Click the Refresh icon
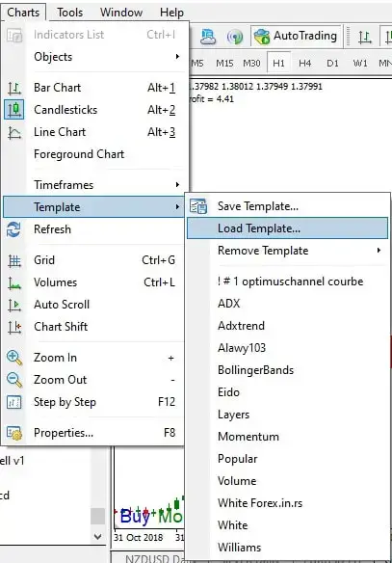Screen dimensions: 392x563 13,229
